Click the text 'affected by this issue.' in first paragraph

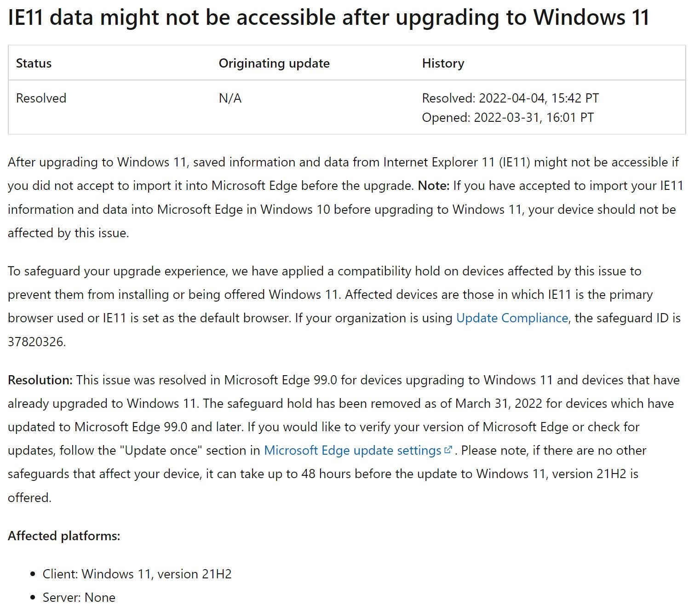(x=68, y=233)
